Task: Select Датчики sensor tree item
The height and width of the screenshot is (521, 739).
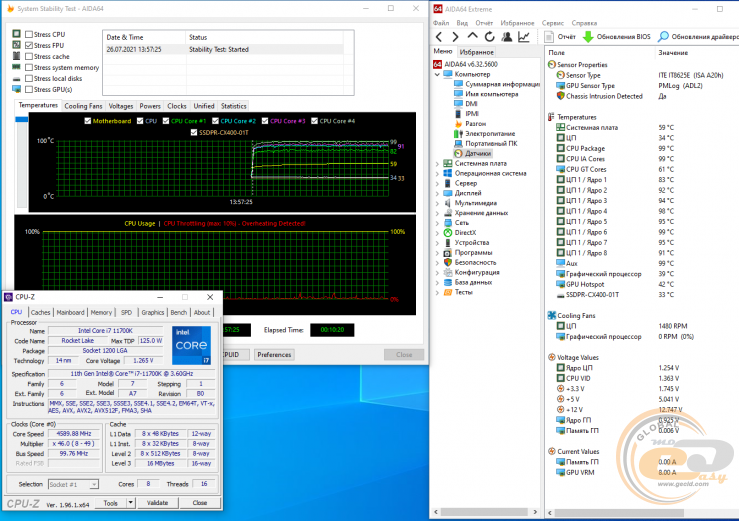Action: (473, 153)
